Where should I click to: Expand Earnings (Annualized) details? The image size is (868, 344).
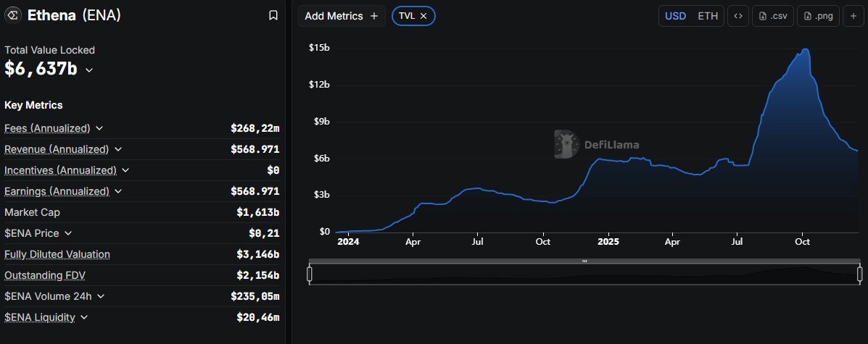(x=118, y=191)
